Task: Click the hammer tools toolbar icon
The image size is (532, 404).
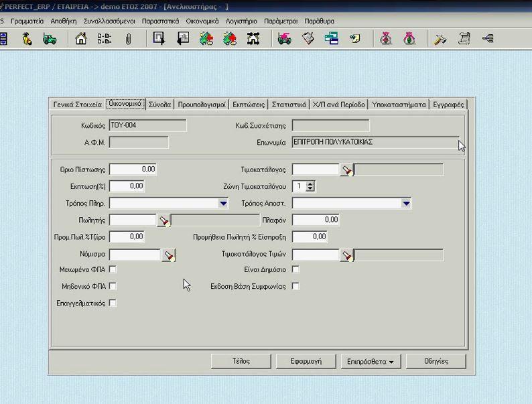Action: (x=440, y=39)
